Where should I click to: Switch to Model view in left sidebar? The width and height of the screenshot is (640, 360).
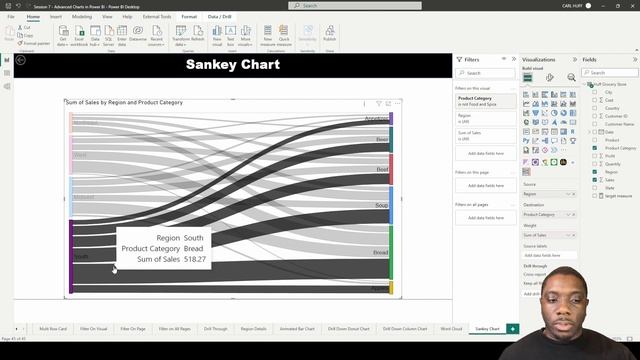coord(7,86)
